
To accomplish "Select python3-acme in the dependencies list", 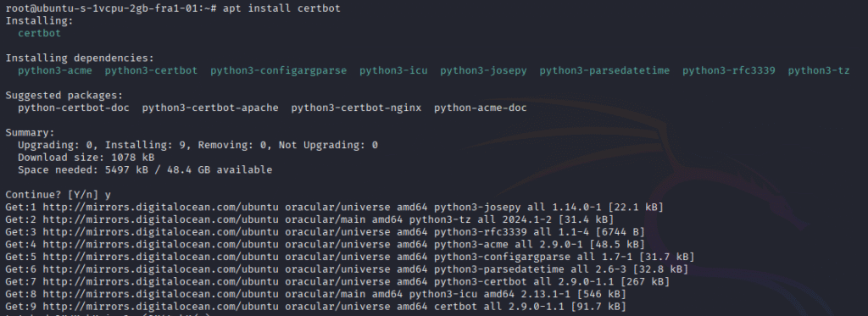I will tap(55, 71).
